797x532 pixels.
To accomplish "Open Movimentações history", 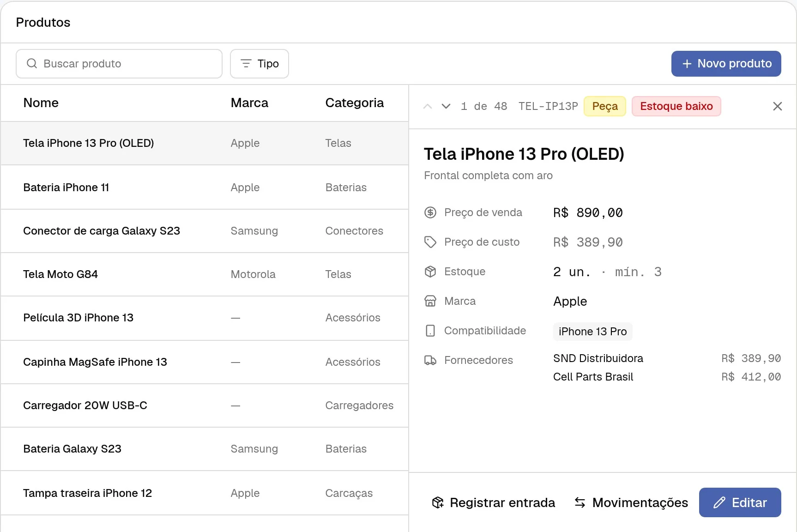I will (x=631, y=502).
